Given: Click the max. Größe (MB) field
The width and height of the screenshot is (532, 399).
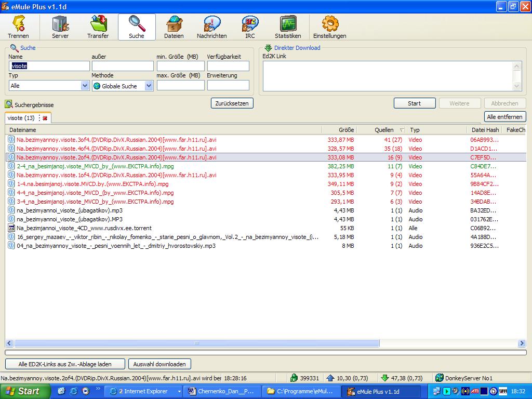Looking at the screenshot, I should 180,85.
